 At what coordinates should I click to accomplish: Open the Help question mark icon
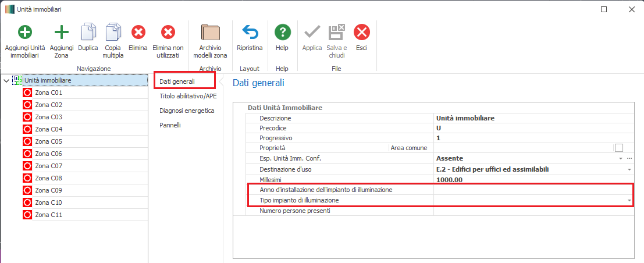click(282, 32)
